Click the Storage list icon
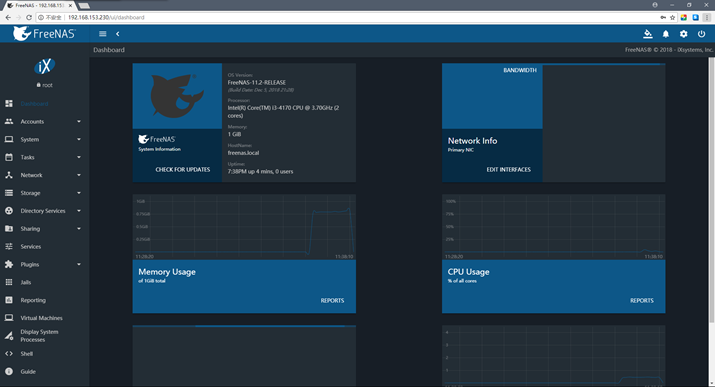715x387 pixels. click(9, 193)
